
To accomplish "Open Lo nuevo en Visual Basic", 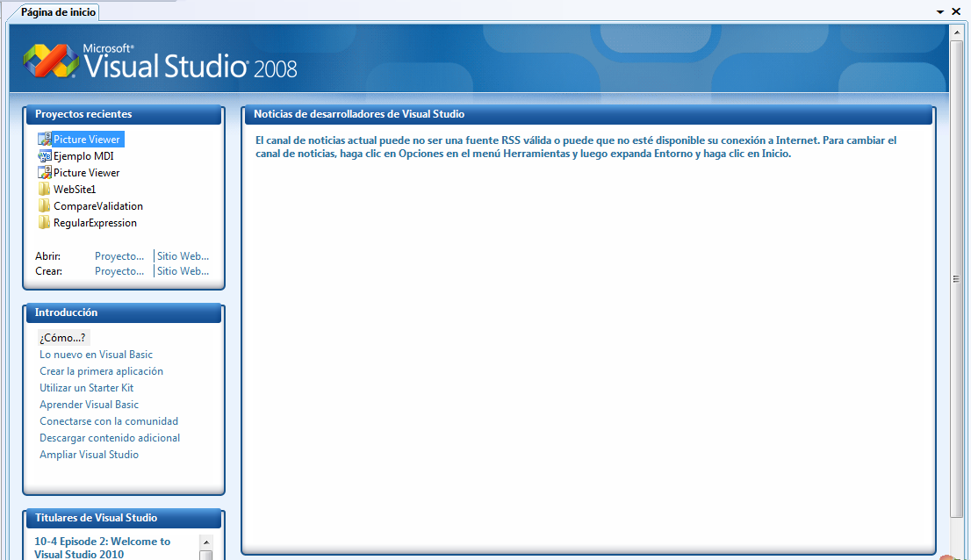I will [x=97, y=355].
